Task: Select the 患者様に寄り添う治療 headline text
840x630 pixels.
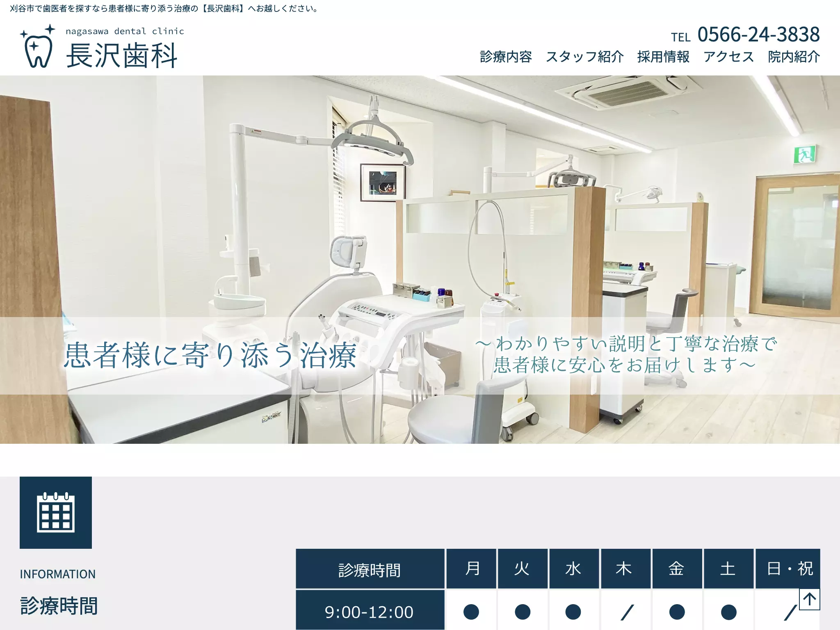Action: click(210, 355)
